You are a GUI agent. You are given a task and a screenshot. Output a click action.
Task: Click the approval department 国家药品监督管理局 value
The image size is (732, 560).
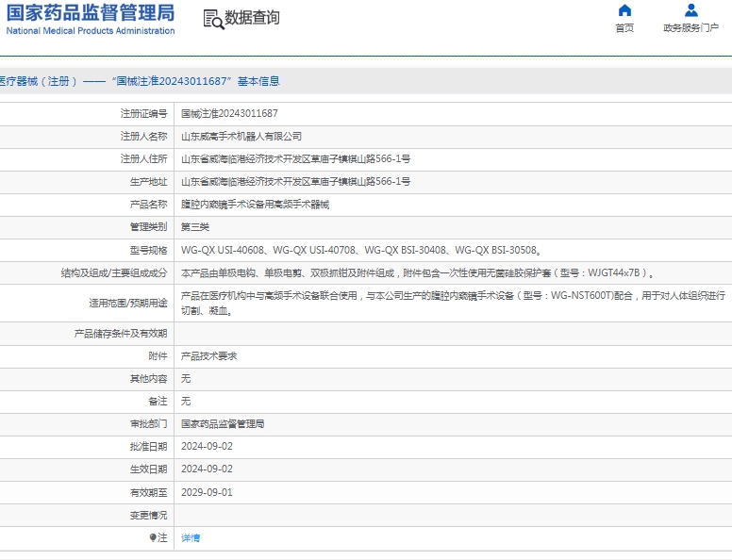(223, 423)
